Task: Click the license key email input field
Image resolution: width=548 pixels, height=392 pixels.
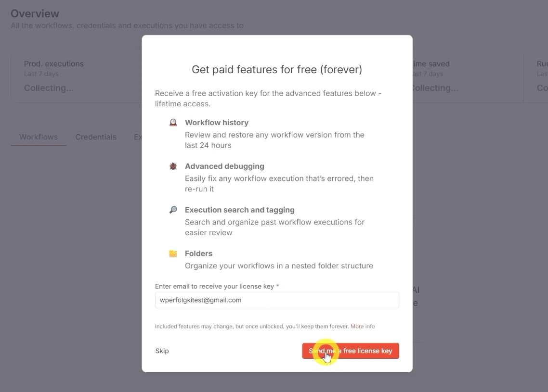Action: tap(277, 300)
